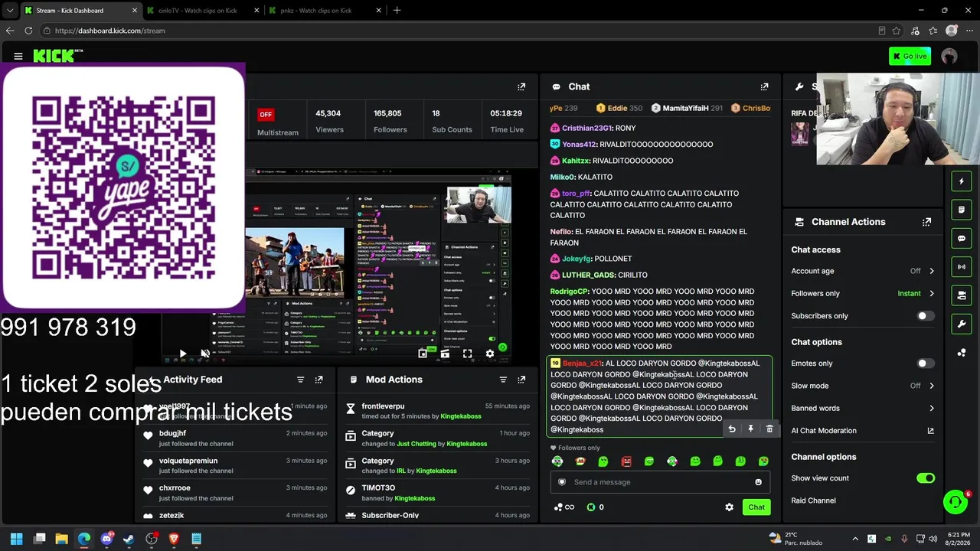Pop out the Chat panel
Viewport: 980px width, 551px height.
(x=764, y=86)
